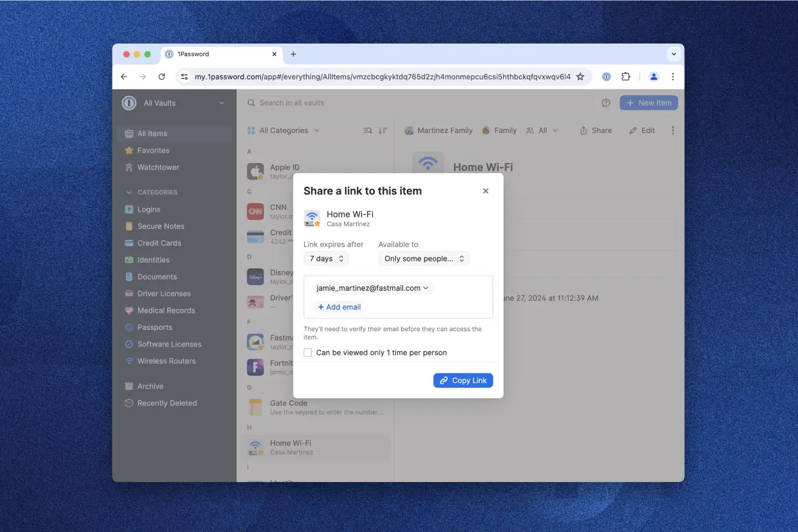Select All Items in sidebar
This screenshot has width=798, height=532.
pos(176,134)
